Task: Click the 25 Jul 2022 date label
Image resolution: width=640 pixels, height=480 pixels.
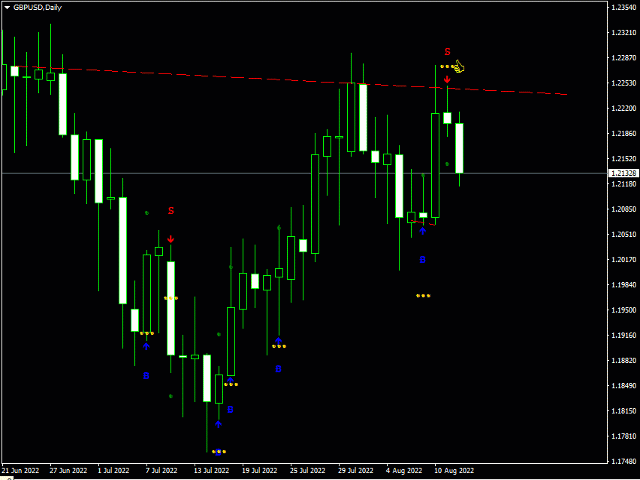Action: tap(309, 469)
